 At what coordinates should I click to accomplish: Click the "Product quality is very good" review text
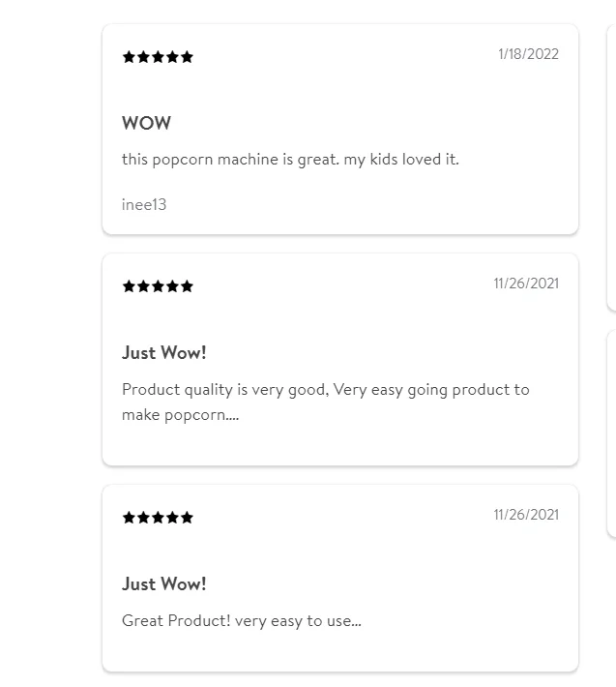(325, 390)
